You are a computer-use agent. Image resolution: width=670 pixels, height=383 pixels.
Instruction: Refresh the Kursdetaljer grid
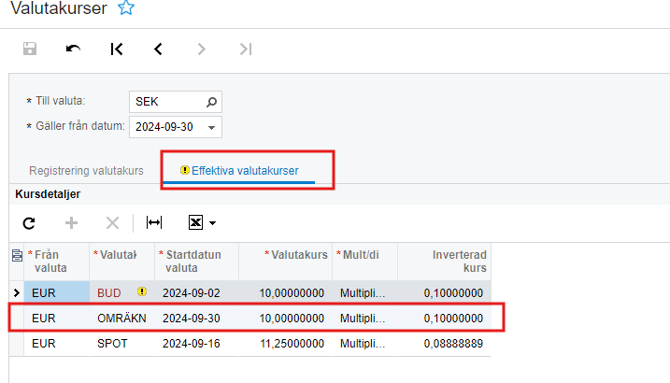click(29, 223)
